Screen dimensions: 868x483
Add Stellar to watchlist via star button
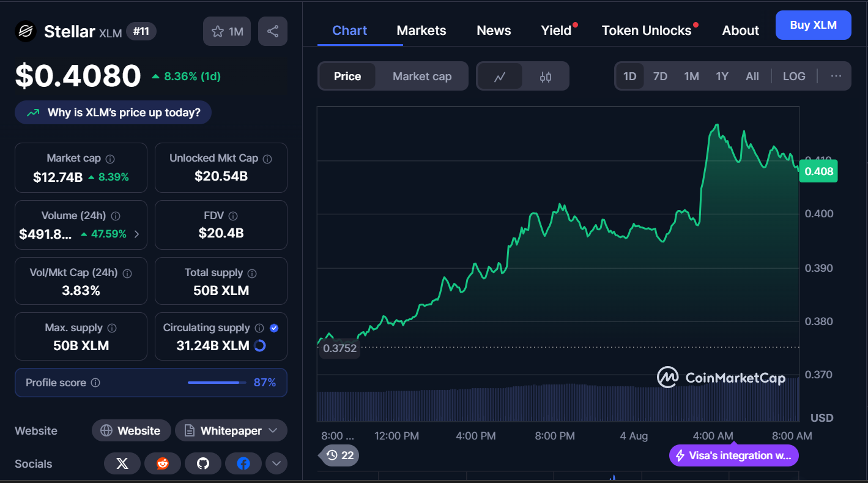coord(227,31)
